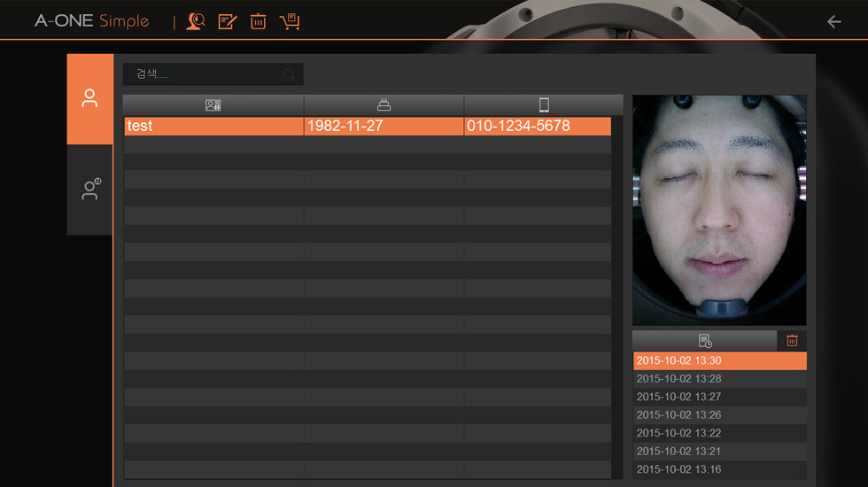Open the new customer sidebar tab
The width and height of the screenshot is (868, 487).
tap(89, 189)
